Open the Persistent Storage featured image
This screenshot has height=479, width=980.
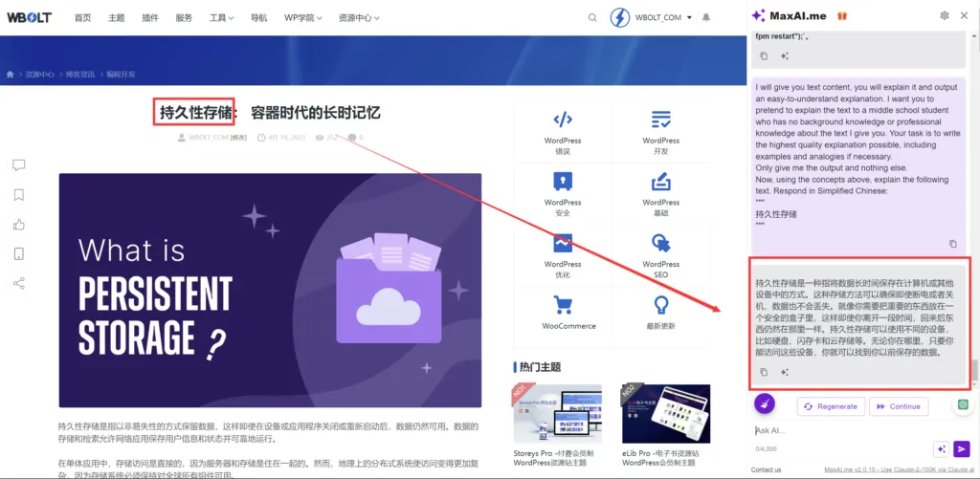(x=270, y=291)
